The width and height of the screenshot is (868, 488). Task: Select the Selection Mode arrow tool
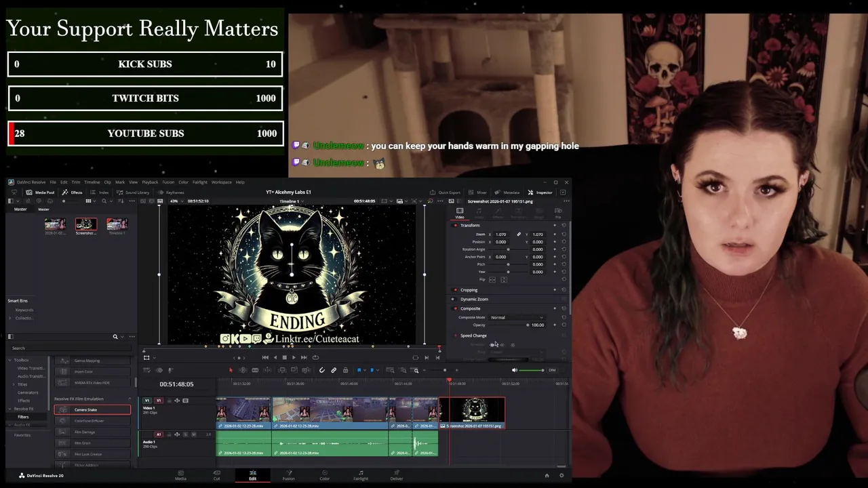231,370
